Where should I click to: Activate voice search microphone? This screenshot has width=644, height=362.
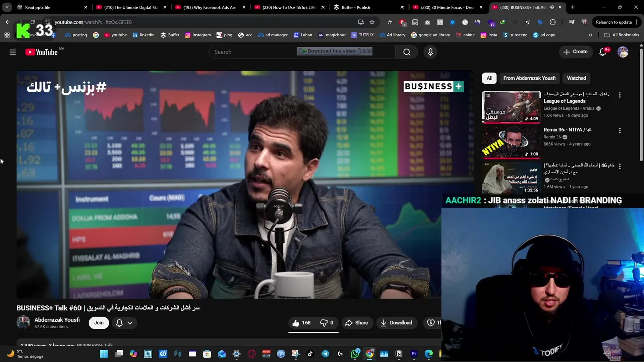[x=430, y=52]
